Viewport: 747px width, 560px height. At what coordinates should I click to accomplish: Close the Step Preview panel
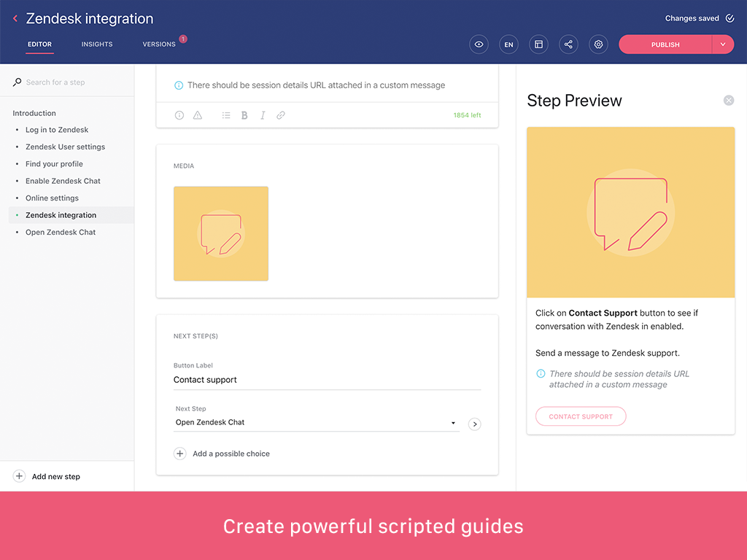729,101
